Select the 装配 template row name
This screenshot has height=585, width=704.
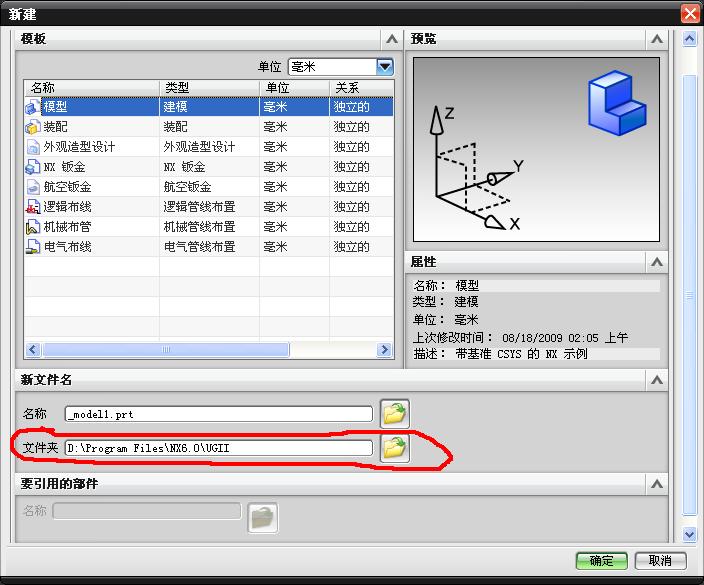click(55, 127)
